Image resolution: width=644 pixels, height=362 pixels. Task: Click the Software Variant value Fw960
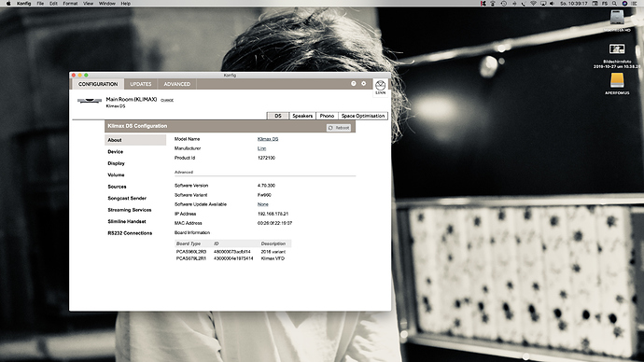264,195
